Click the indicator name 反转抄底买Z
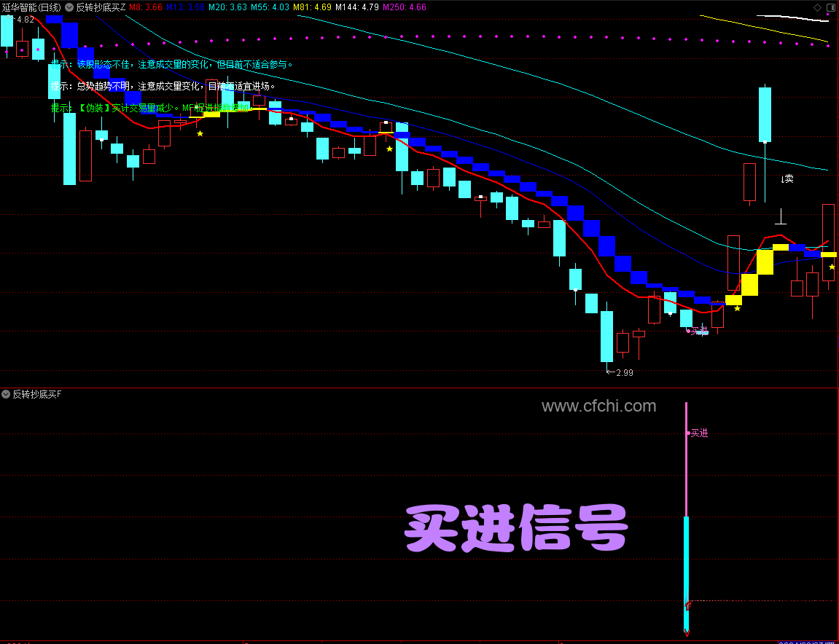Screen dimensions: 839x644 coord(101,7)
